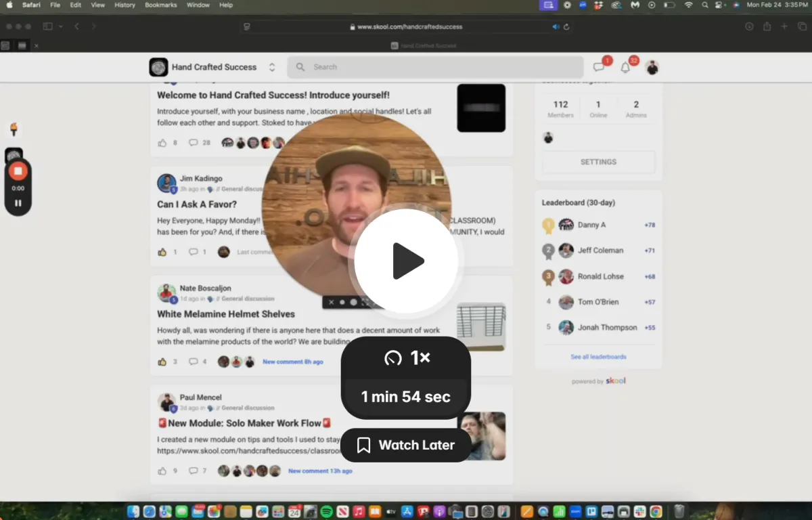Open the melamine shelves post thumbnail

click(481, 326)
